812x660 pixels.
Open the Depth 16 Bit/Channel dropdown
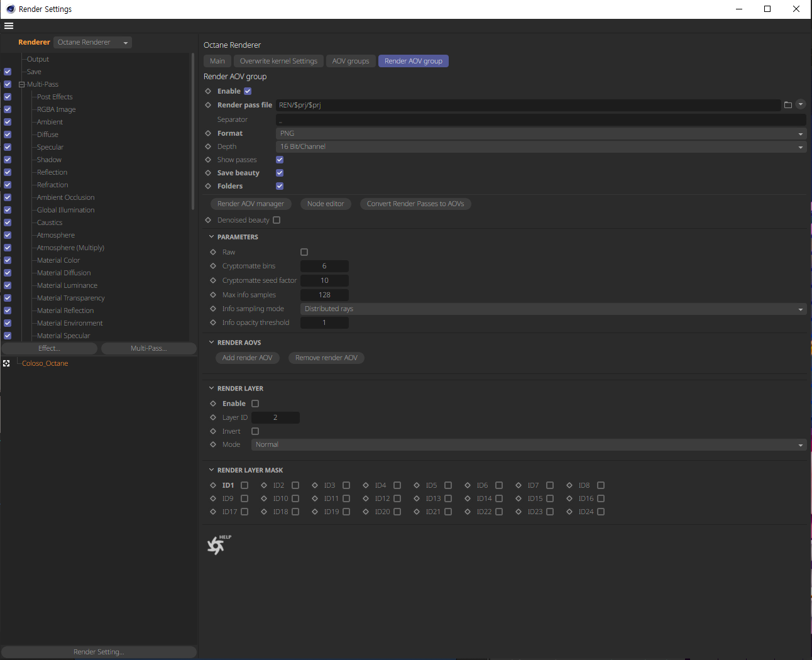click(x=540, y=146)
